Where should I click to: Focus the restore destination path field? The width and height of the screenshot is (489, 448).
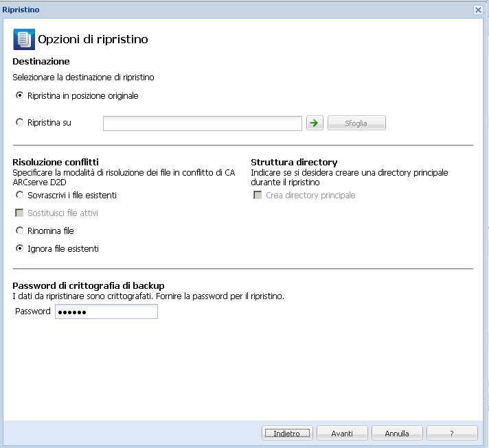coord(203,123)
